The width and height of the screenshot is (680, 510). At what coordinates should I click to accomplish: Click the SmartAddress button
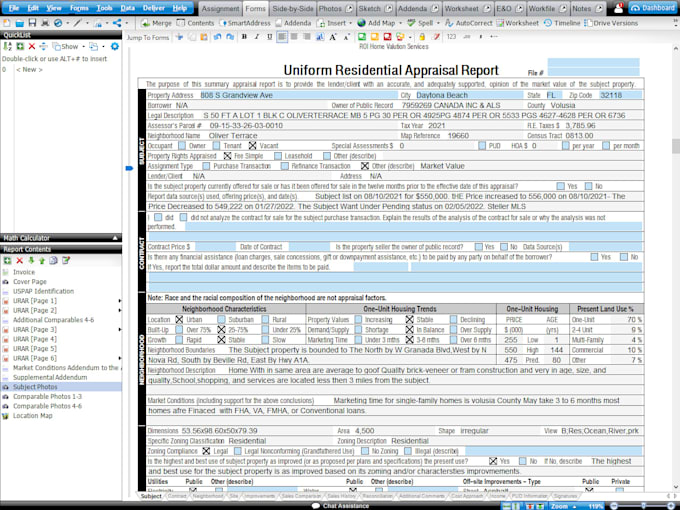(x=245, y=23)
